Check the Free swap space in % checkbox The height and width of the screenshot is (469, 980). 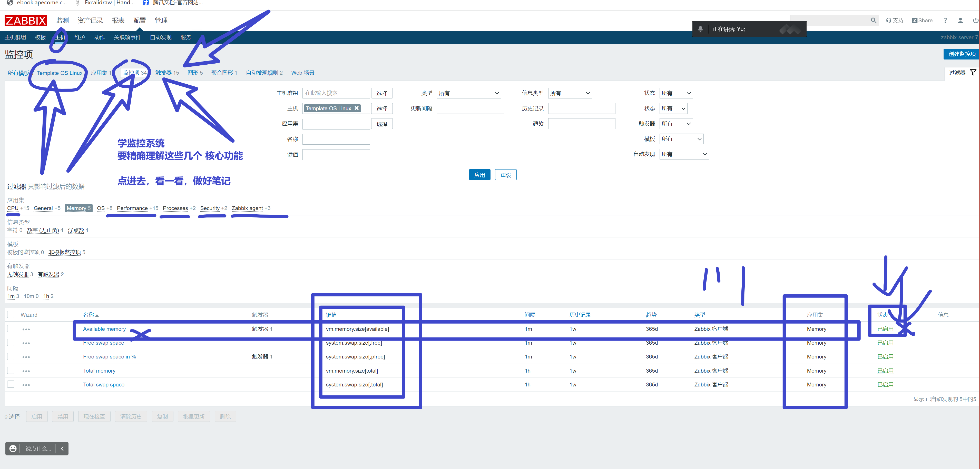click(11, 356)
